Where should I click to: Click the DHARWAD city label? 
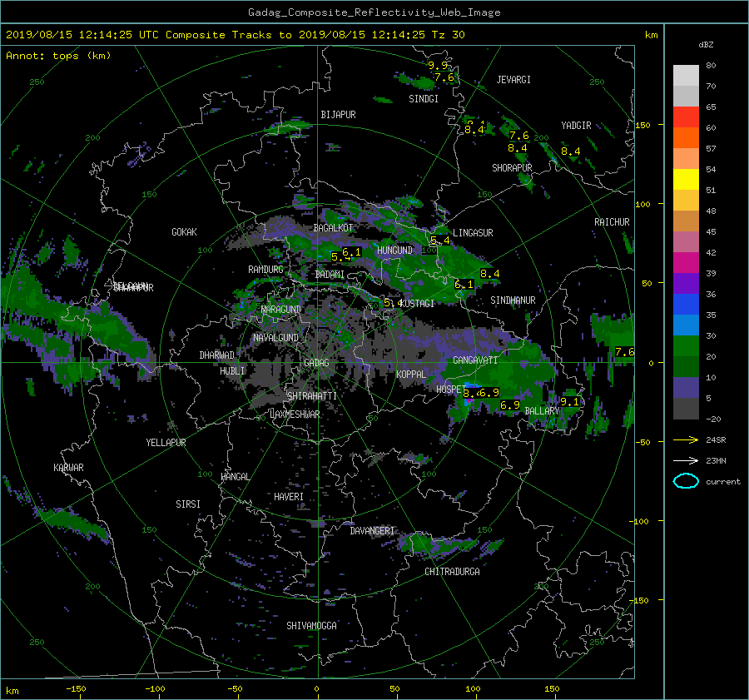point(217,355)
